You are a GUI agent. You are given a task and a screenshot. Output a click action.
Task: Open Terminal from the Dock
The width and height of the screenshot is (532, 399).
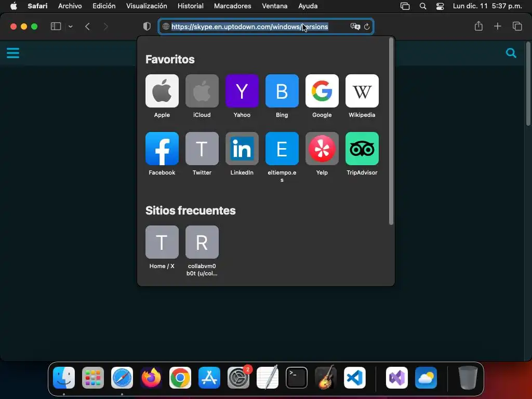click(x=297, y=378)
